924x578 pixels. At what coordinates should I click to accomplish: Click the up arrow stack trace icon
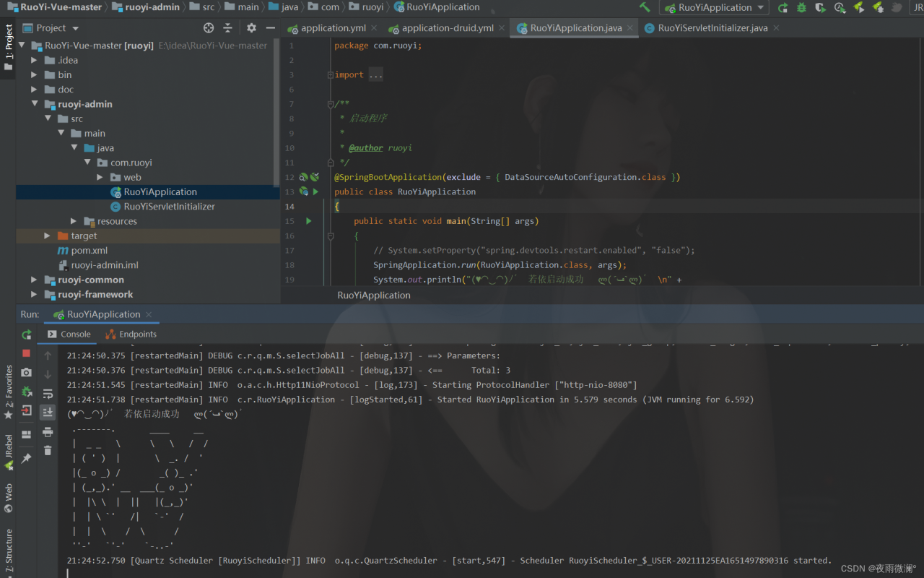48,355
